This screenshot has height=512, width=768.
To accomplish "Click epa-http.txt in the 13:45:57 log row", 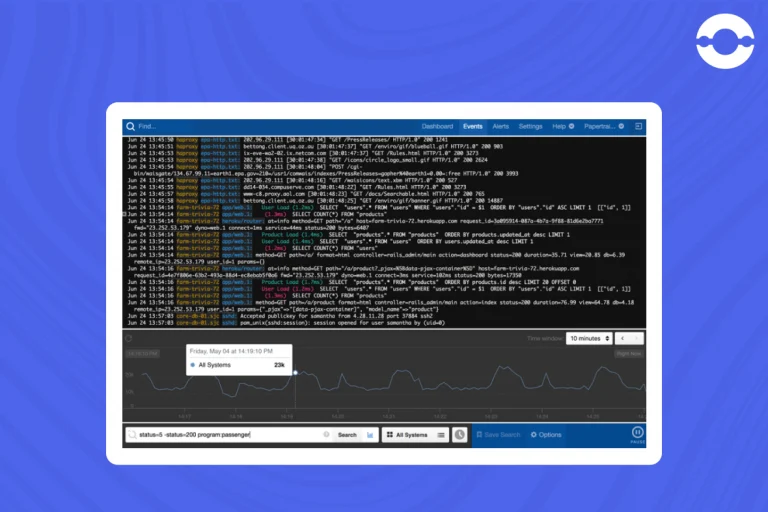I will [x=220, y=194].
